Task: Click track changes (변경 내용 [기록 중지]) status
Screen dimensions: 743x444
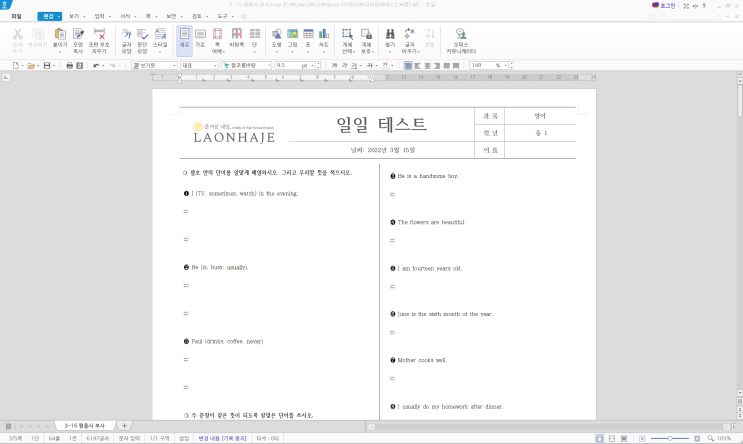Action: pos(222,439)
